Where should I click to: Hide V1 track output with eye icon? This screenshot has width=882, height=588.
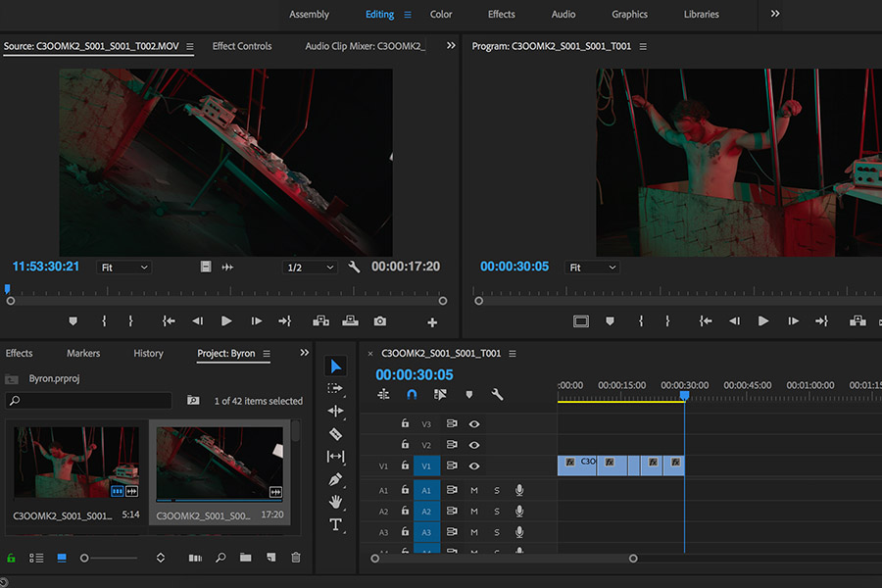point(474,466)
